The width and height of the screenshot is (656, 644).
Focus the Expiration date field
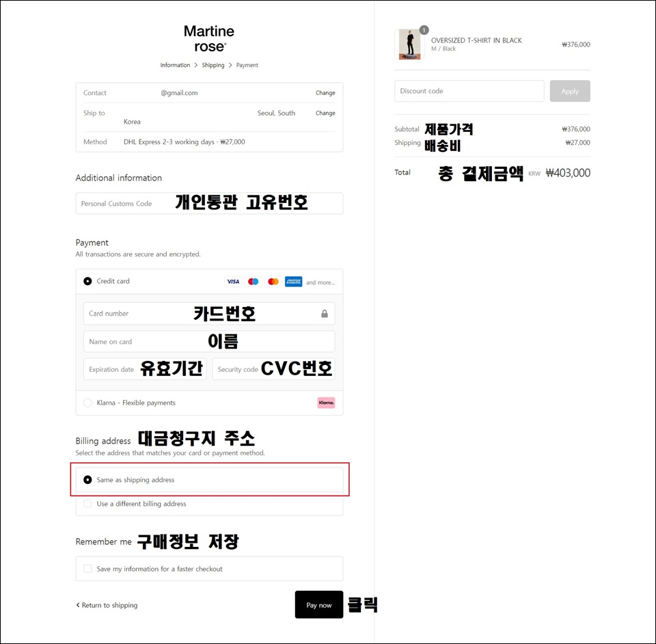pos(145,369)
